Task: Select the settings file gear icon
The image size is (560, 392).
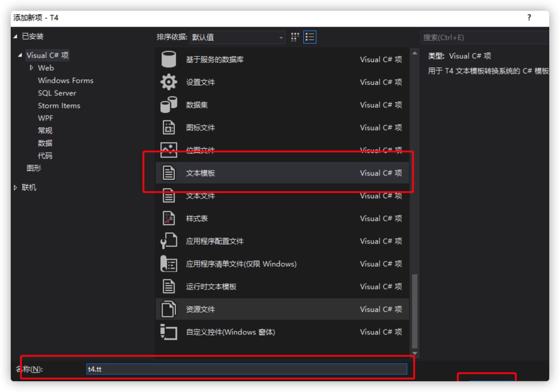Action: click(169, 82)
